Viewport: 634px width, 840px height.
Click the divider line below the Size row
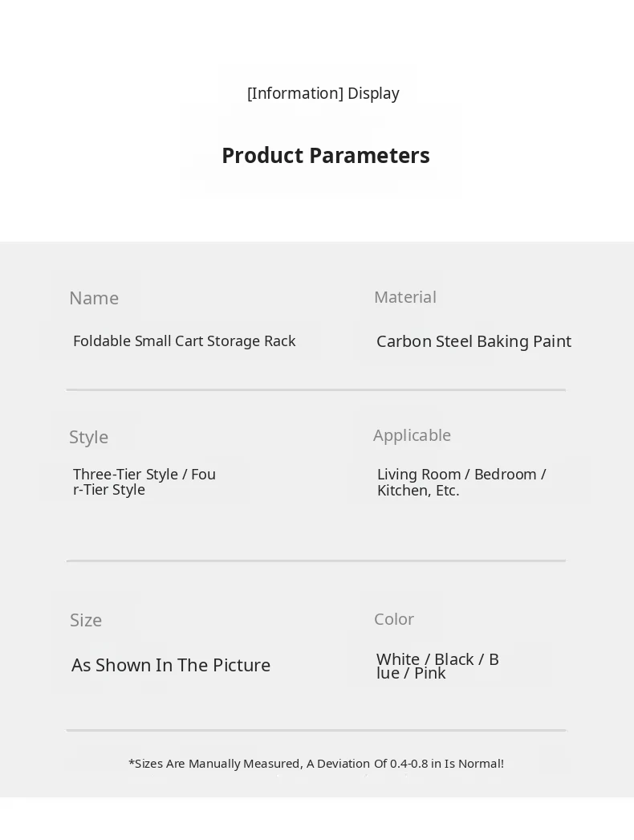(316, 730)
